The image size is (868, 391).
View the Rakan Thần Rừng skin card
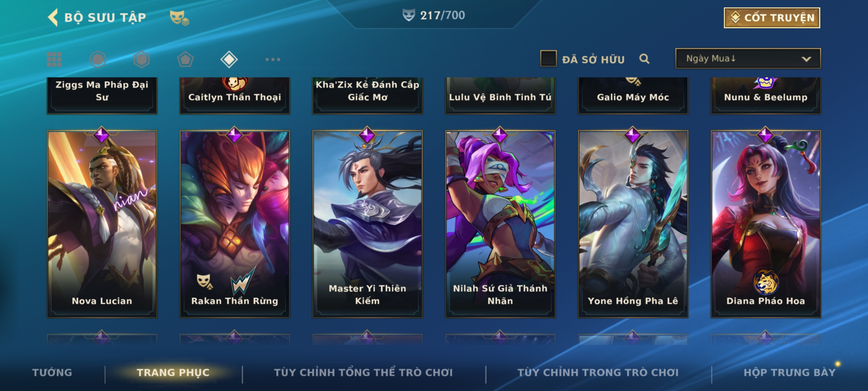(x=235, y=224)
